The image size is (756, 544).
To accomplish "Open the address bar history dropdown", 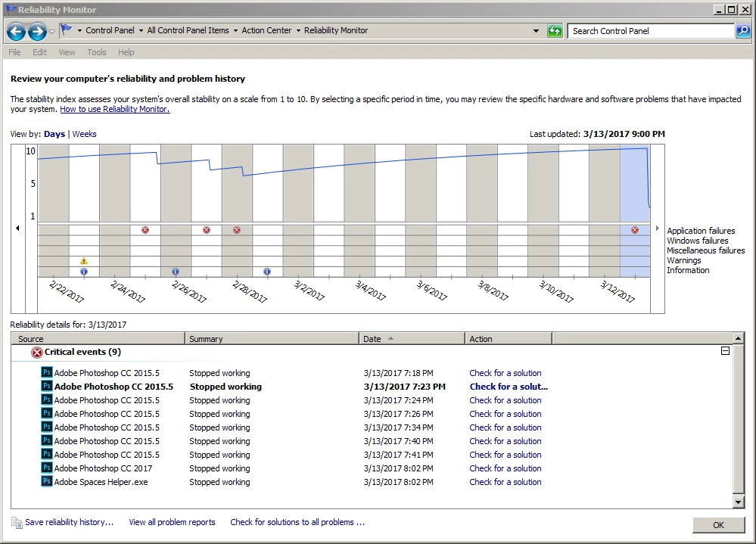I will pos(536,31).
